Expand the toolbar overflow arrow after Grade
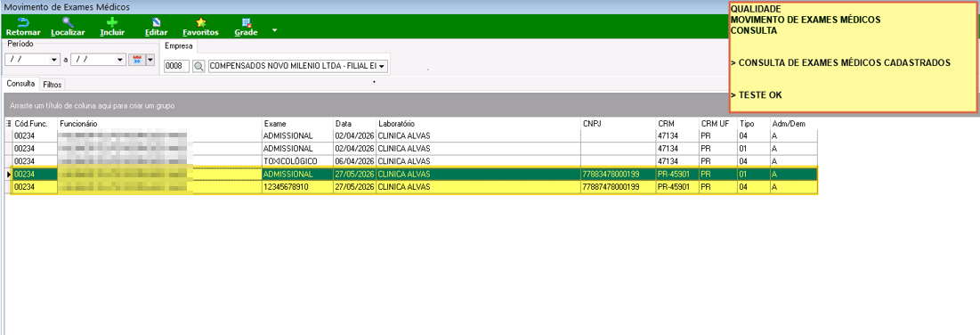980x335 pixels. [x=274, y=30]
